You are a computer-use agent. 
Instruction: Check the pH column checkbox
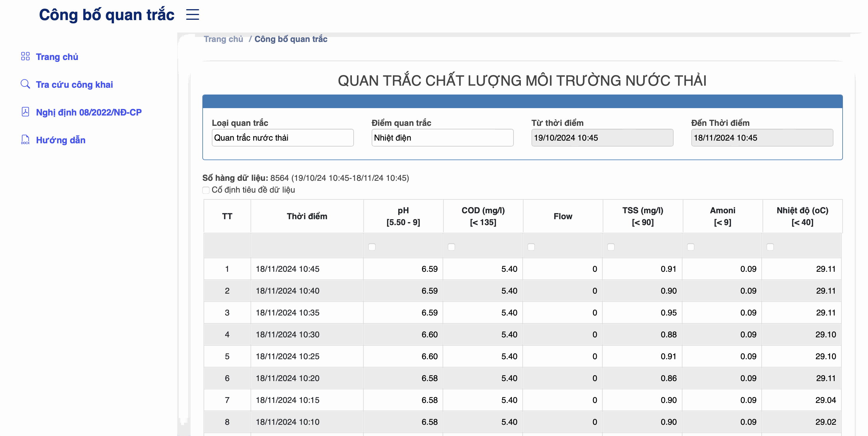click(372, 247)
